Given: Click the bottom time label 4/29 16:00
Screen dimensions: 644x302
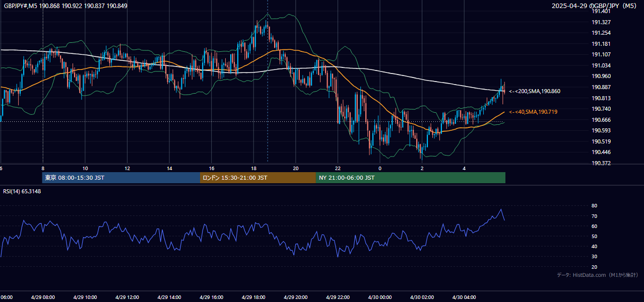Looking at the screenshot, I should (x=212, y=297).
